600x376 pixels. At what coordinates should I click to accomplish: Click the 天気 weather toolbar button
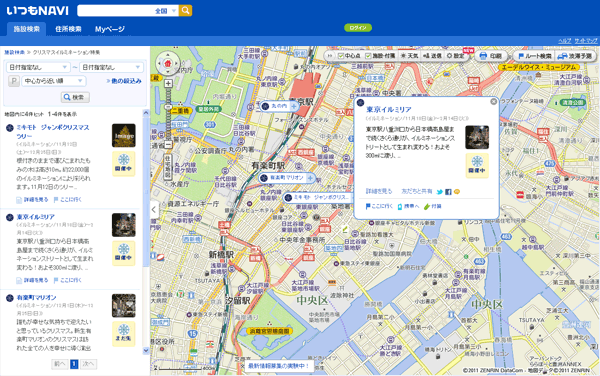coord(409,56)
